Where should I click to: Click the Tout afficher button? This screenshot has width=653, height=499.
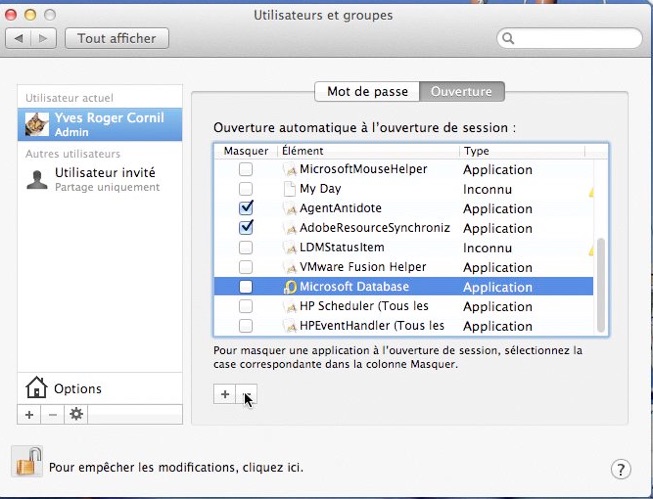point(117,38)
